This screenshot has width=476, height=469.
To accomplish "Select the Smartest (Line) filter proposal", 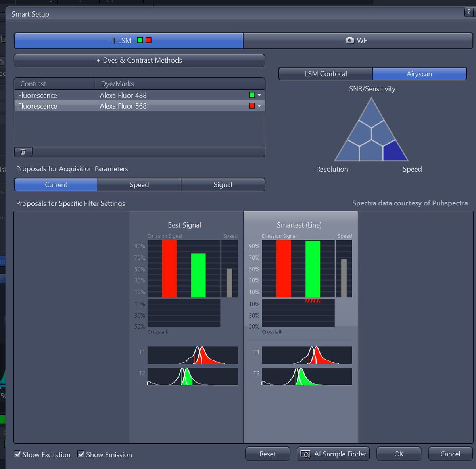I will click(301, 327).
